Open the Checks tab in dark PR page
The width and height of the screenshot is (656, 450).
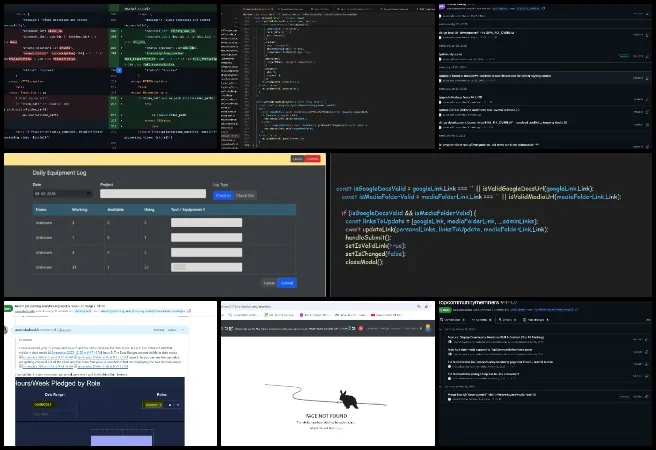(507, 320)
